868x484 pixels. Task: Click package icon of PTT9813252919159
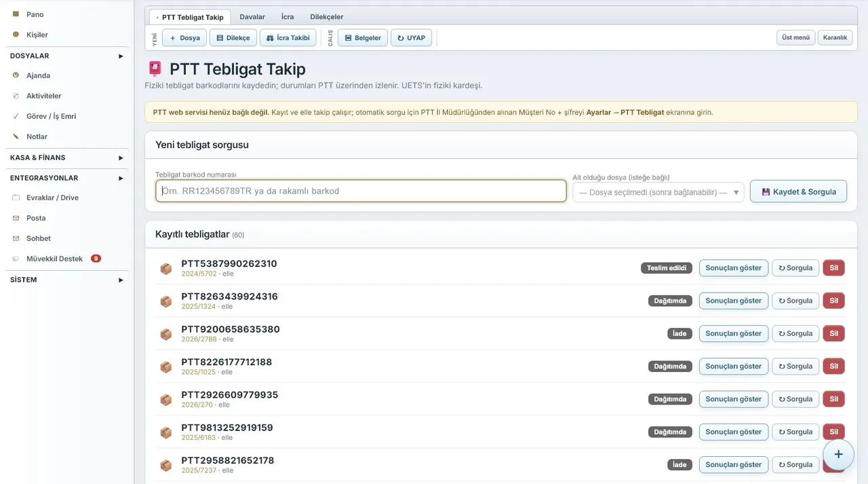(166, 432)
